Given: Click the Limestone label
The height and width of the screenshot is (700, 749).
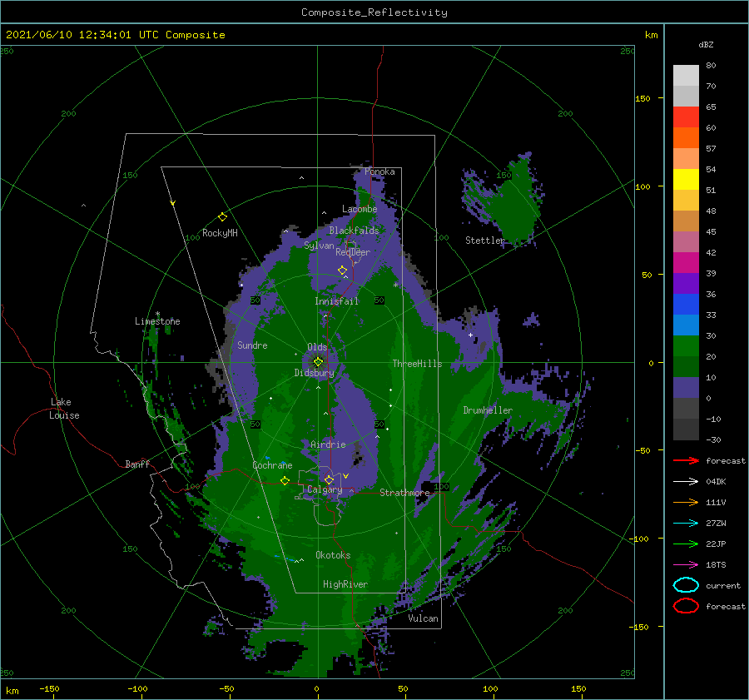Looking at the screenshot, I should 157,321.
